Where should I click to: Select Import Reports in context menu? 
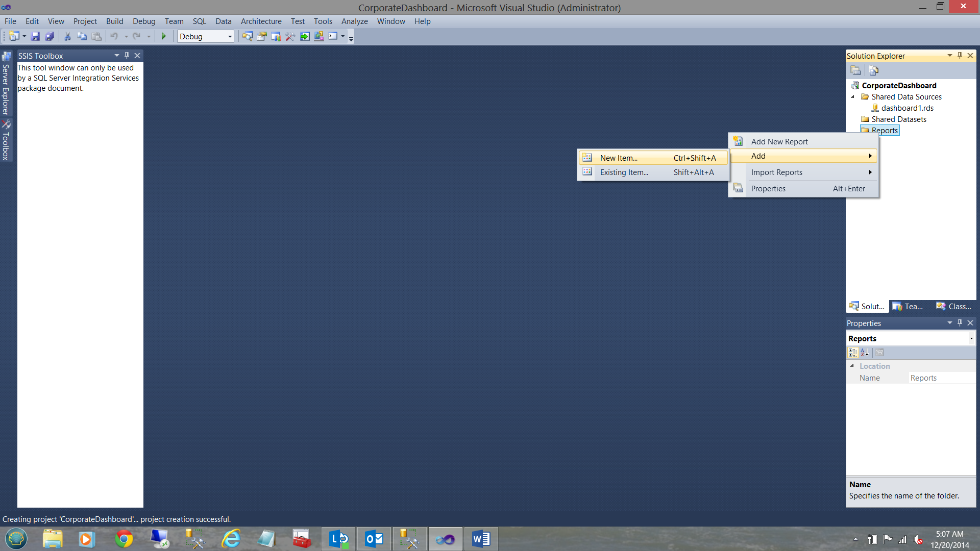[776, 172]
